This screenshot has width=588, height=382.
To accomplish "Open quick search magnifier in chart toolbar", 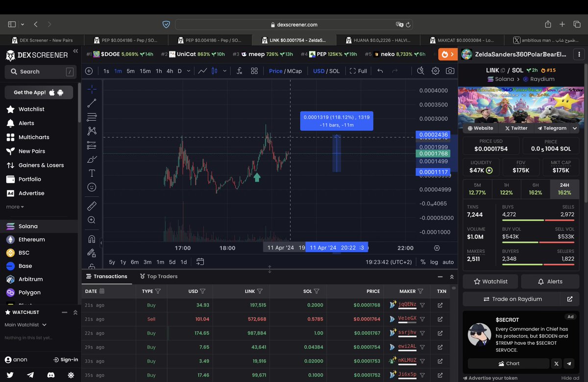I will pos(420,71).
